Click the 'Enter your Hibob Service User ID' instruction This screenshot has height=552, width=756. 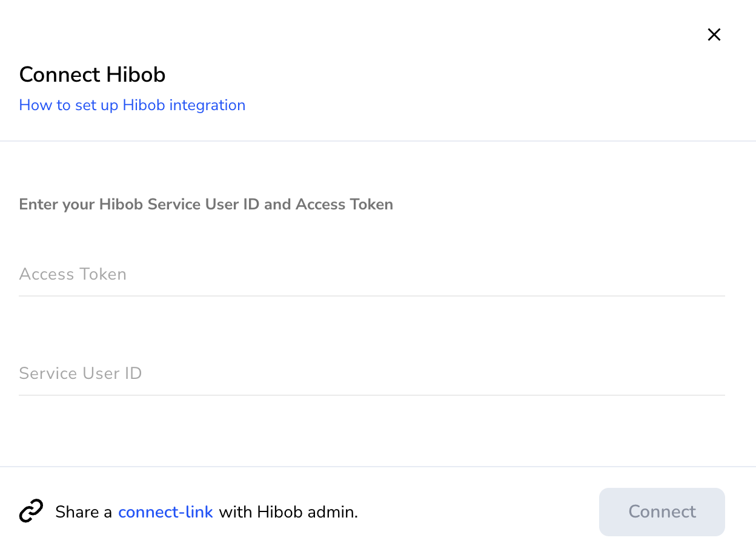206,205
